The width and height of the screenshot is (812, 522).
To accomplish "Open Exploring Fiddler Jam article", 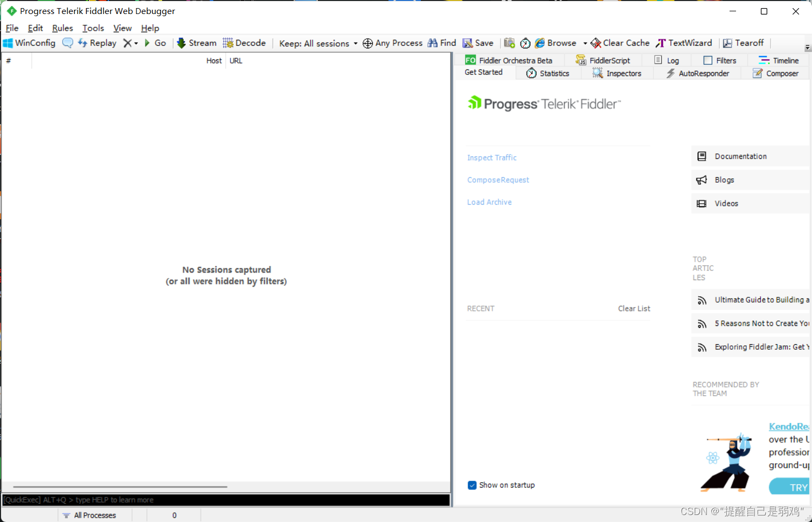I will (x=751, y=347).
